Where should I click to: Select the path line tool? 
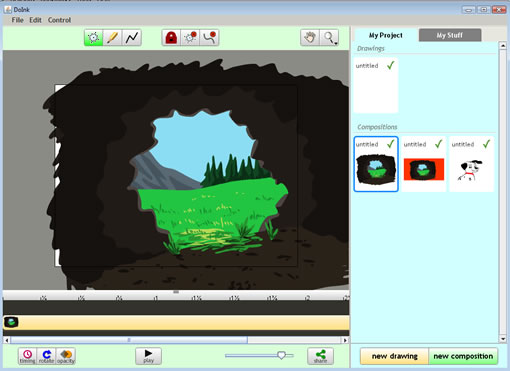point(132,37)
